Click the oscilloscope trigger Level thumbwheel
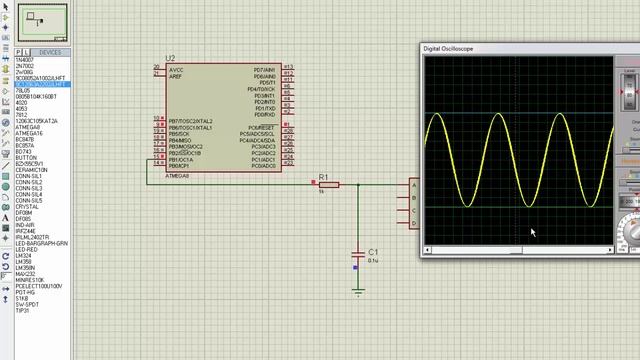The width and height of the screenshot is (640, 360). click(x=629, y=91)
